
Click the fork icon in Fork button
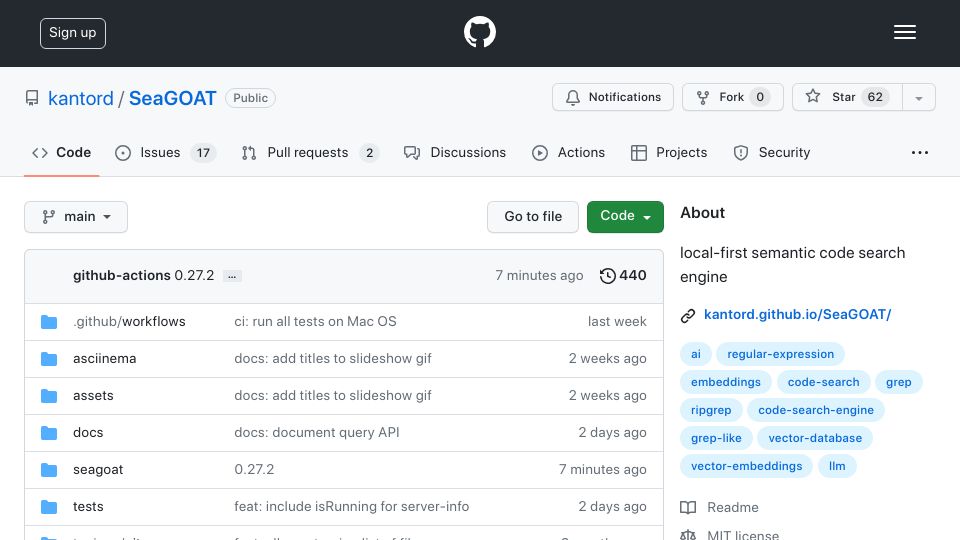[x=703, y=97]
